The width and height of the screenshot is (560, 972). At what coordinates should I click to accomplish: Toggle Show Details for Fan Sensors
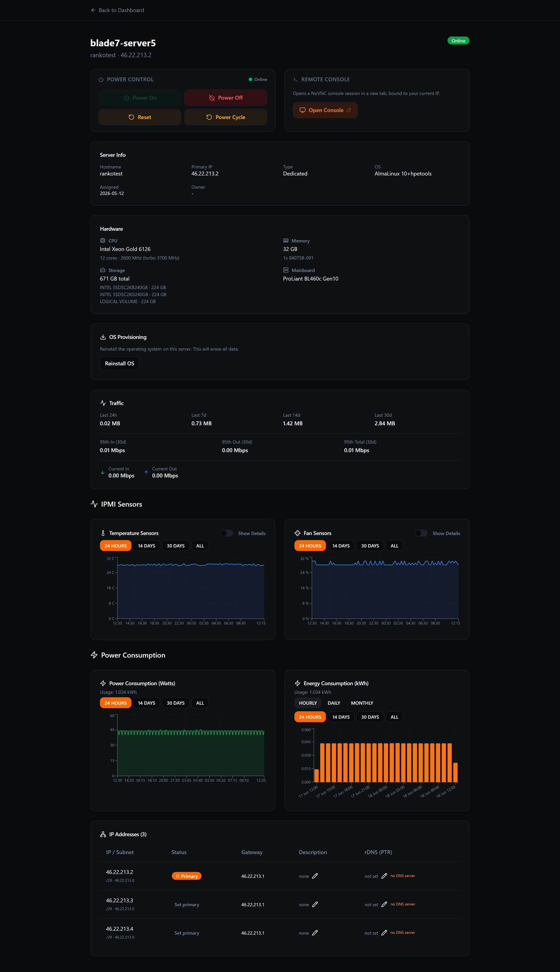tap(421, 533)
